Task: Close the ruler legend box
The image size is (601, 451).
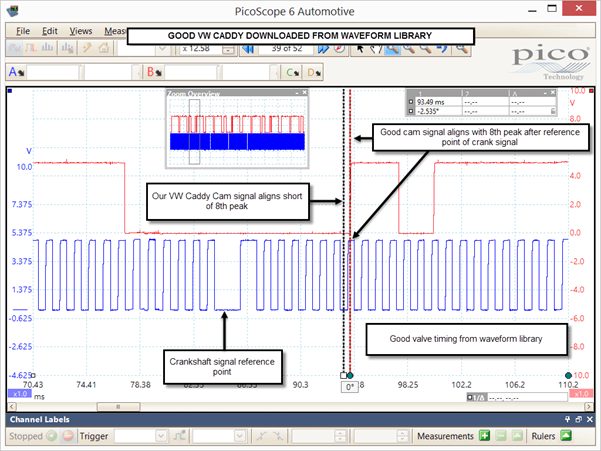Action: click(x=553, y=92)
